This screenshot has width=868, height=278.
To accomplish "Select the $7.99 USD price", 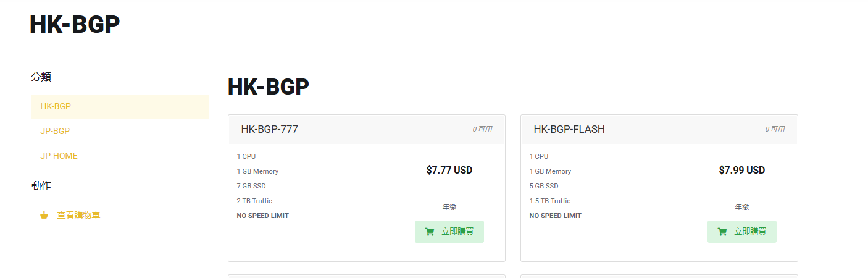I will [741, 170].
